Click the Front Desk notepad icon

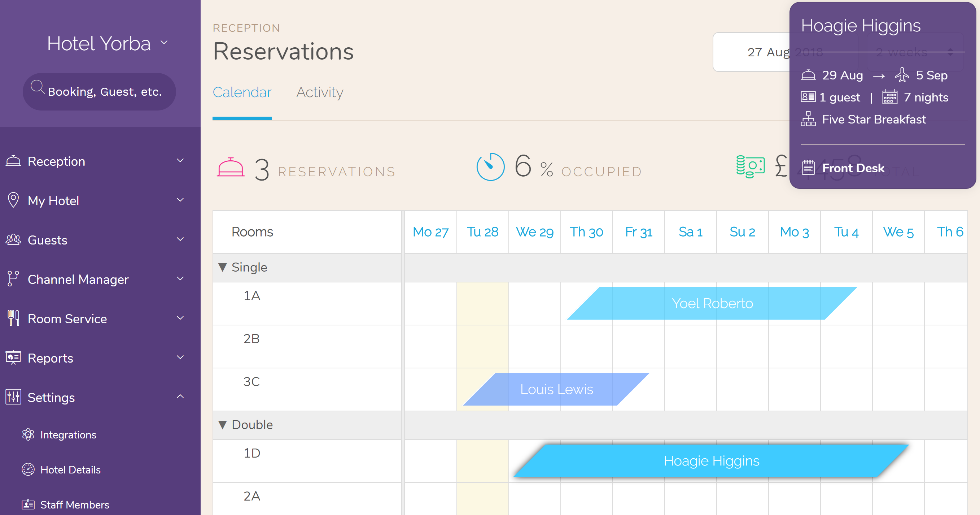point(808,168)
